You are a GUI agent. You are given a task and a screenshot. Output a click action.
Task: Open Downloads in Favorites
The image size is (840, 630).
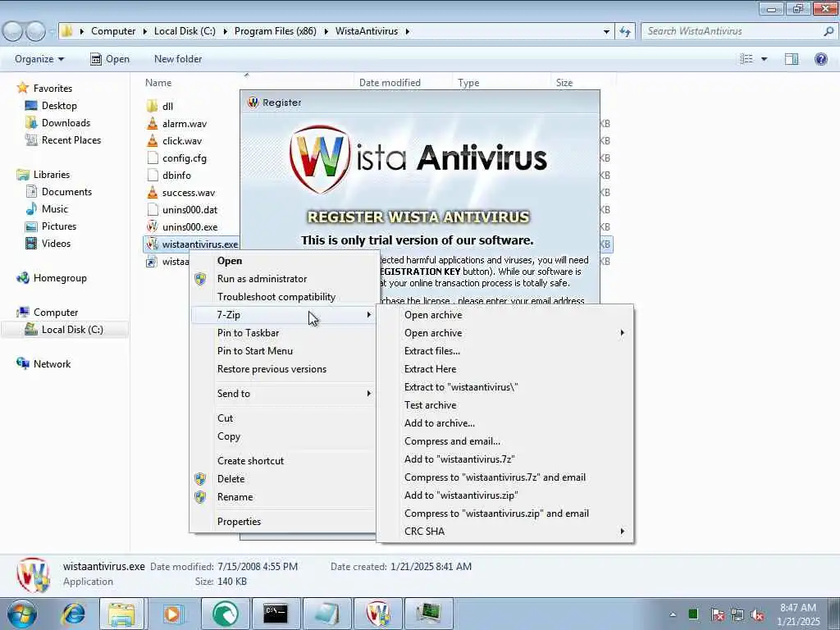point(66,123)
